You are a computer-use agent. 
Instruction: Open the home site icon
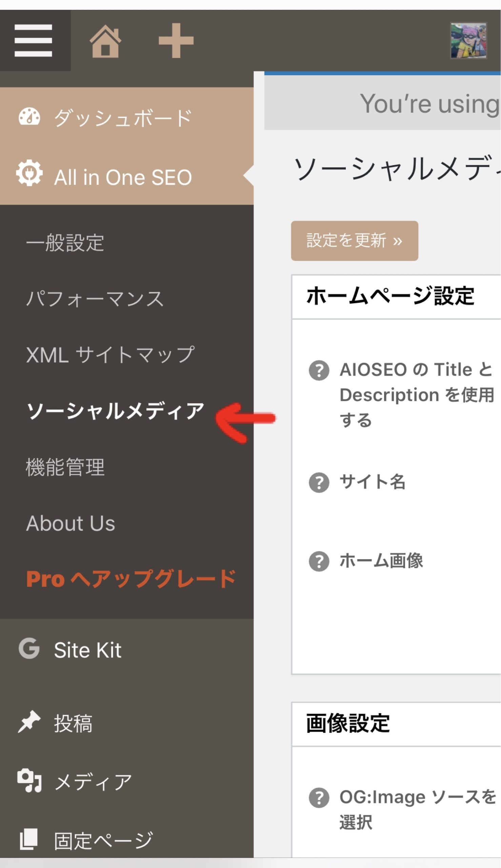[x=105, y=41]
